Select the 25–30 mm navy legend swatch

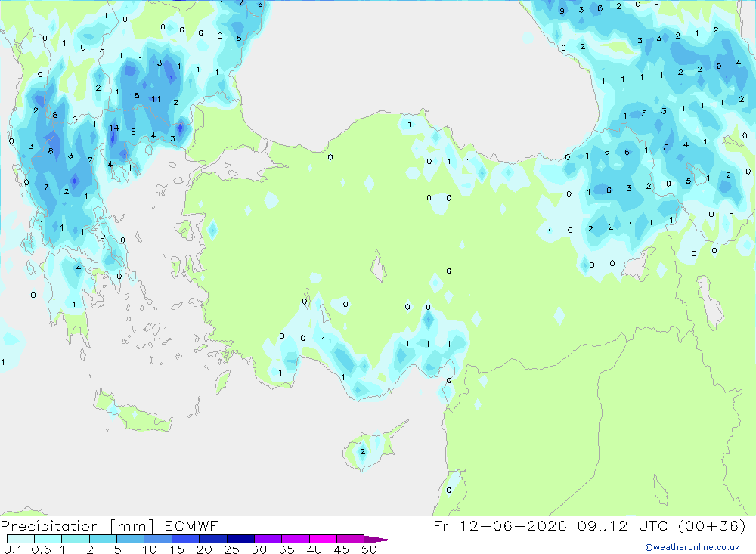coord(240,539)
